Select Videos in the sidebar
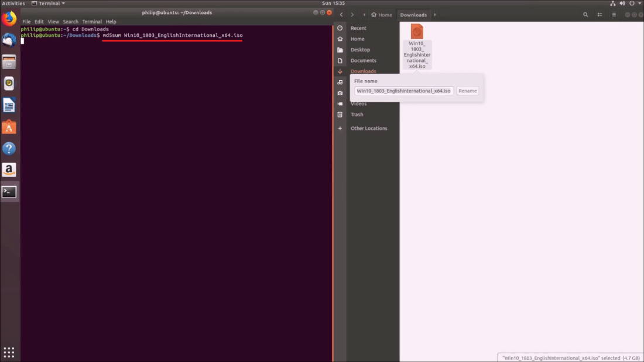 tap(358, 104)
